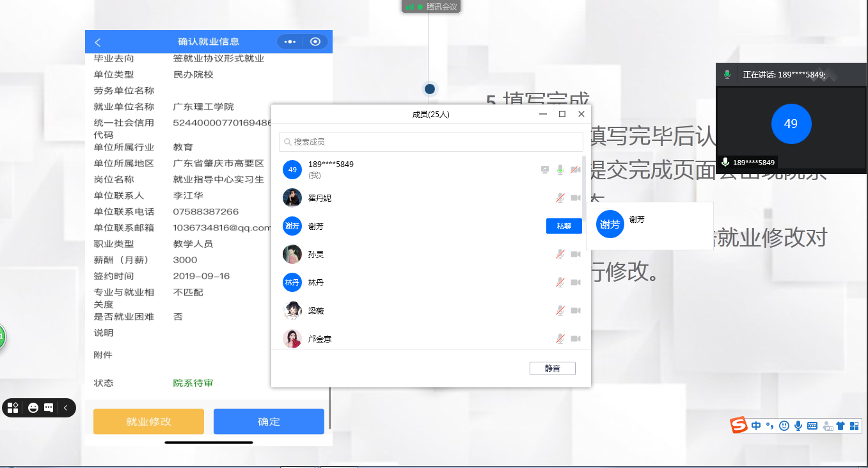This screenshot has width=868, height=468.
Task: Toggle my own camera in member list
Action: point(576,170)
